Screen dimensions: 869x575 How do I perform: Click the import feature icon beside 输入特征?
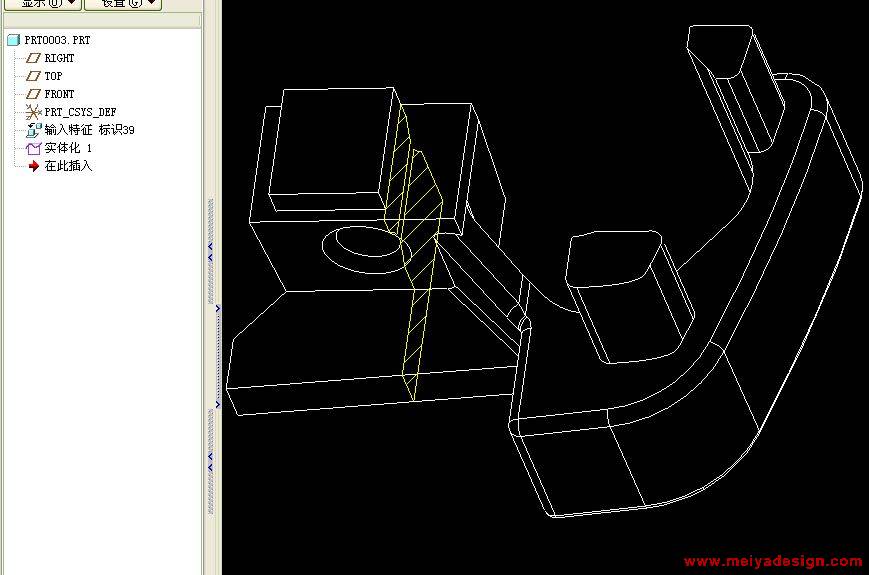click(x=34, y=130)
